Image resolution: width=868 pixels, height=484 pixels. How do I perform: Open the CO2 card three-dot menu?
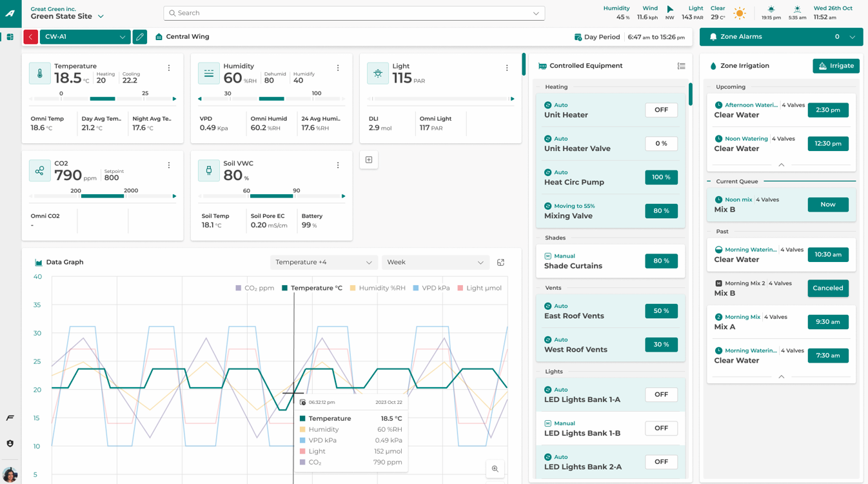(x=169, y=165)
